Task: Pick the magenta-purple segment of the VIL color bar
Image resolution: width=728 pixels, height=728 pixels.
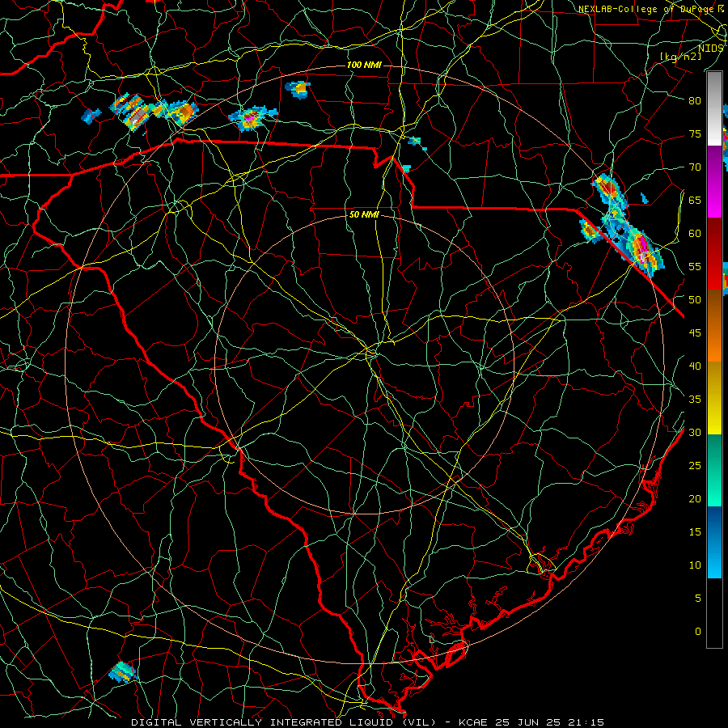Action: (x=715, y=181)
